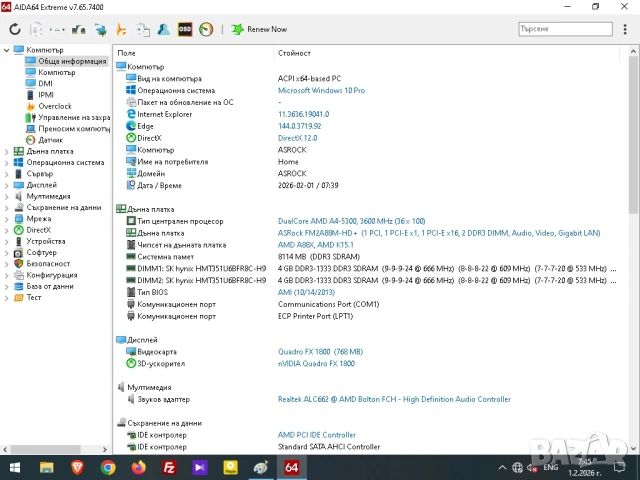Open the OSD panel toolbar icon
Viewport: 640px width, 480px height.
pos(185,29)
